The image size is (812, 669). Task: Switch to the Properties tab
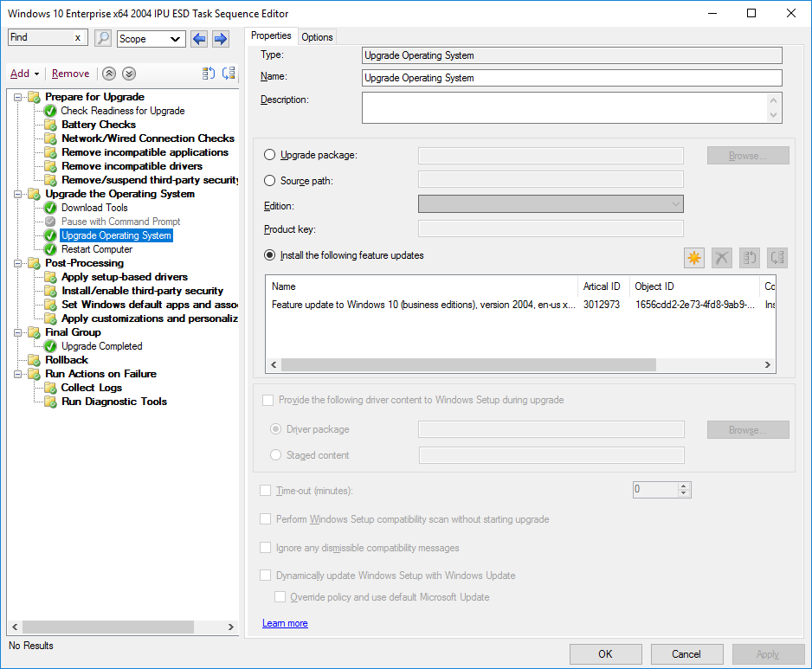[x=271, y=35]
